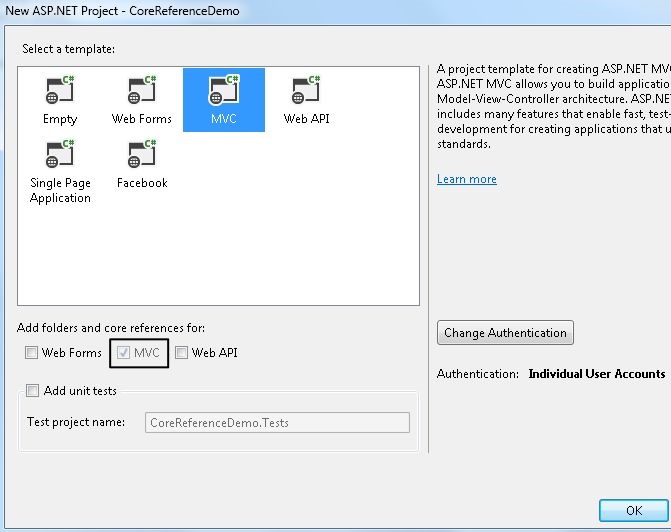The width and height of the screenshot is (671, 532).
Task: Click 'Add folders and core references for:' label
Action: [x=111, y=328]
